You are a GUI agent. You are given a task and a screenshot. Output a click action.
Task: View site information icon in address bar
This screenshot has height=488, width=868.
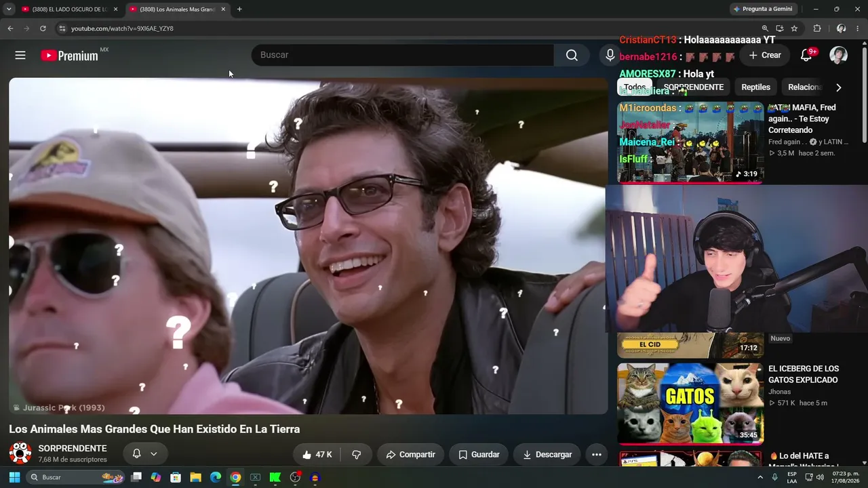62,28
